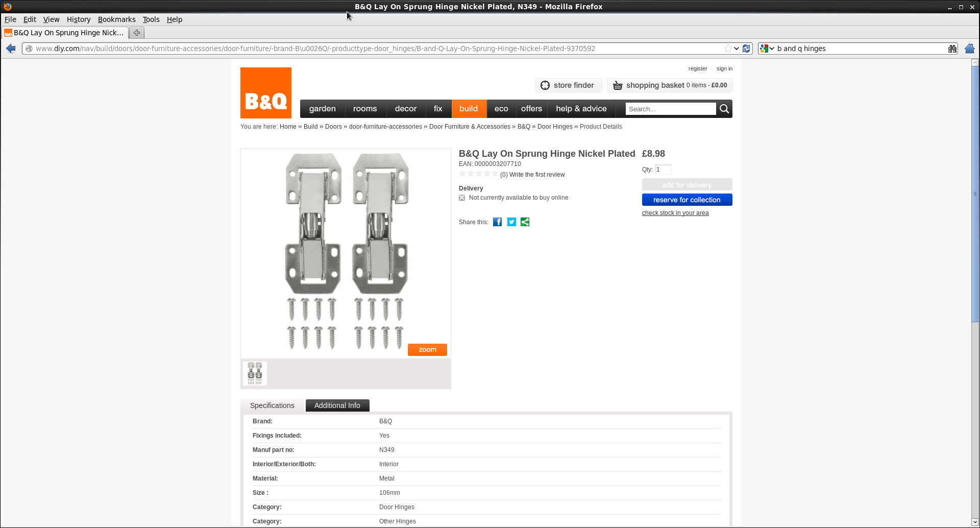
Task: Click the Doors breadcrumb link
Action: (x=333, y=127)
